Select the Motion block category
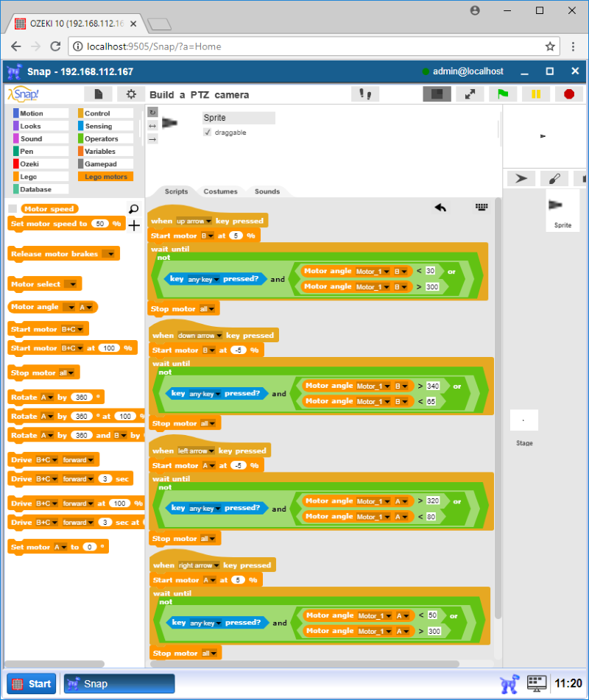The width and height of the screenshot is (589, 700). click(x=40, y=113)
